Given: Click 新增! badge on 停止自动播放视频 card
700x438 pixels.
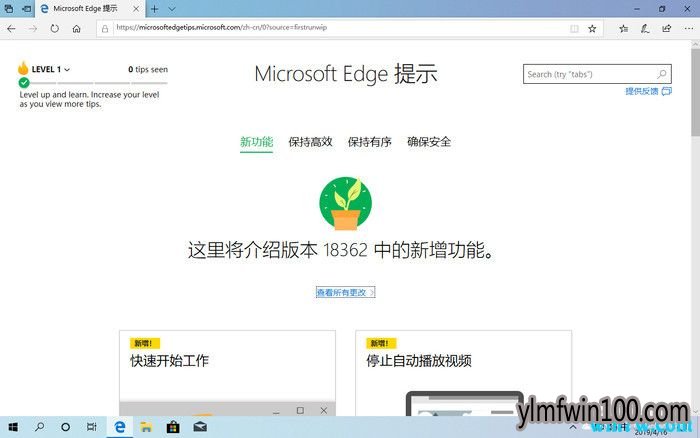Looking at the screenshot, I should (381, 343).
